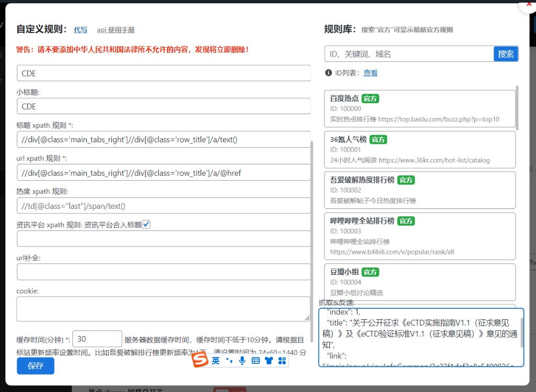Click the 官方 badge on 36氪人气榜
Viewport: 536px width, 392px height.
tap(378, 139)
